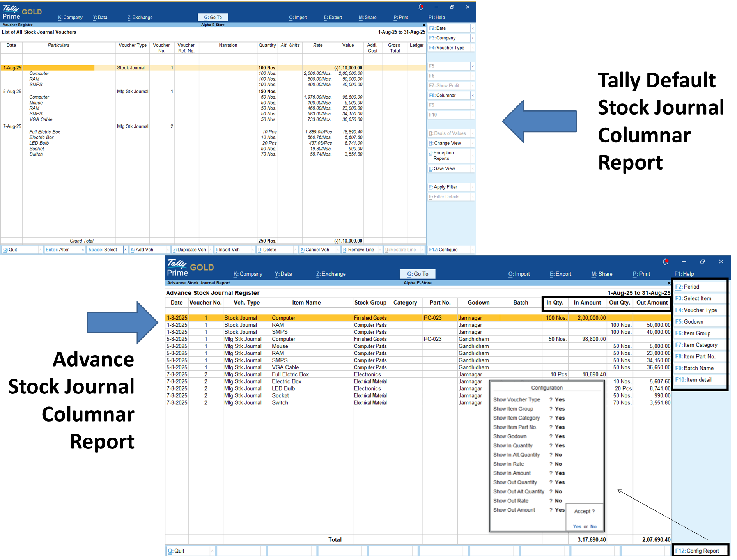737x560 pixels.
Task: Click Yes in the Accept prompt
Action: 577,526
